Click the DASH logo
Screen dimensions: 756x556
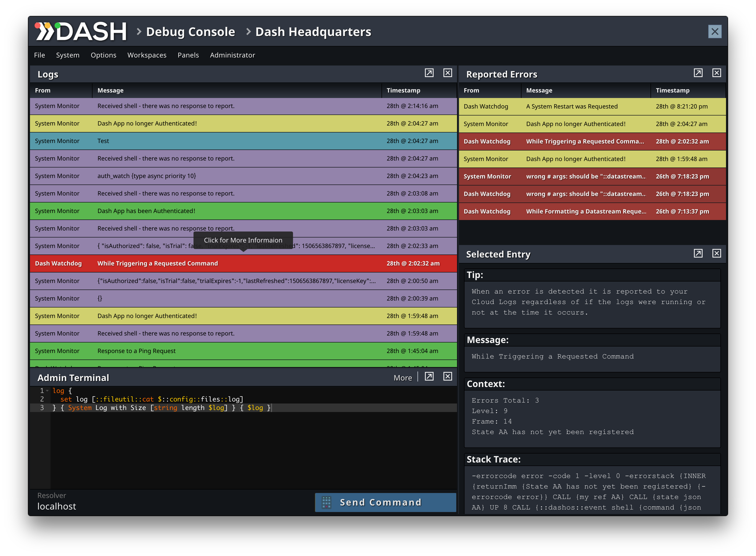81,32
